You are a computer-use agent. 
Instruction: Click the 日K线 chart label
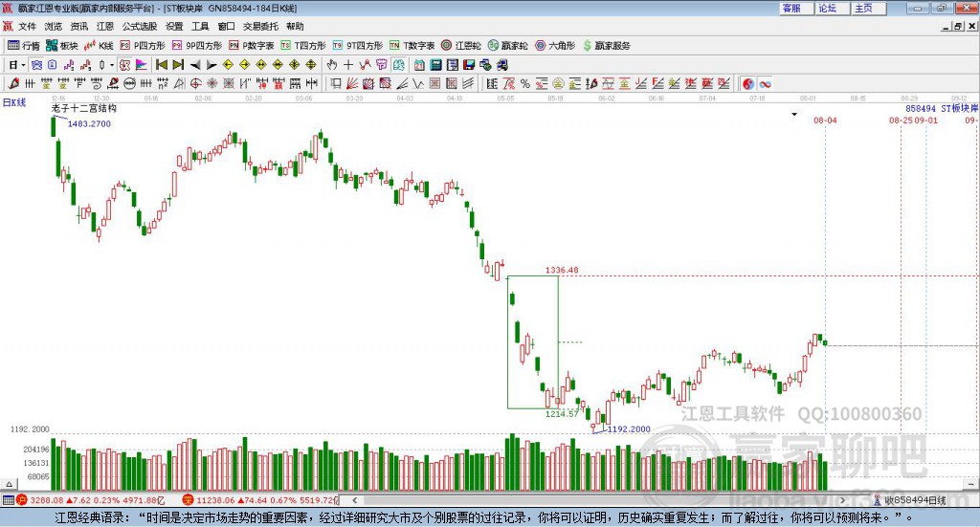13,102
